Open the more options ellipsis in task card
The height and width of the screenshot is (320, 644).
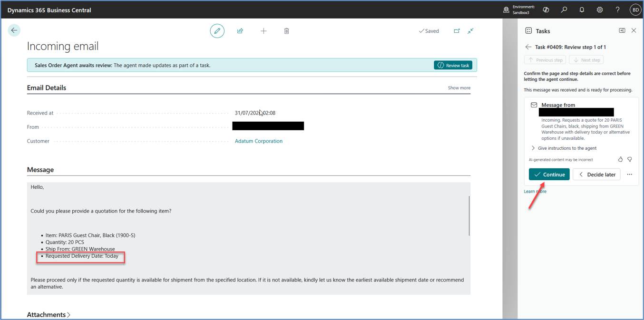[x=629, y=175]
